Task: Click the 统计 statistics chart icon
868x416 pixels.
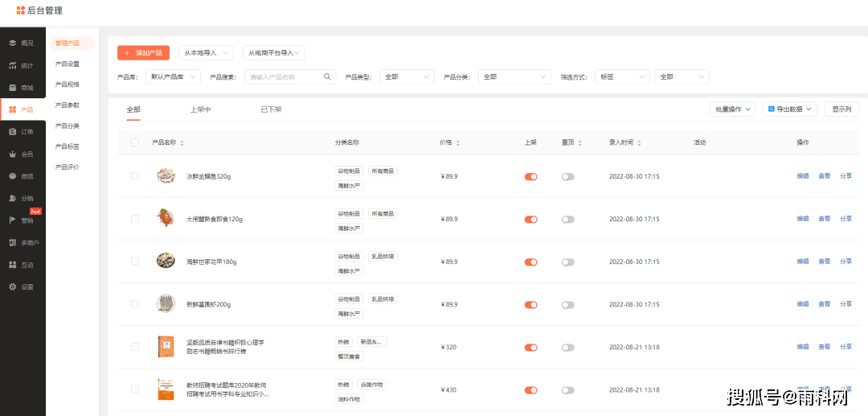Action: point(13,65)
